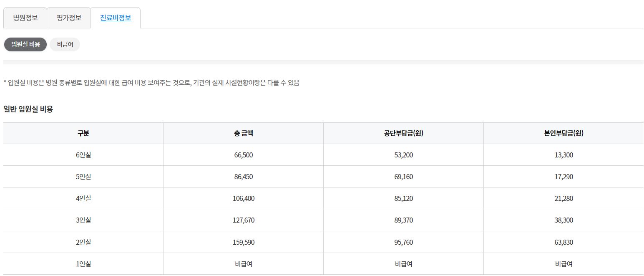Switch to the 병원정보 tab
The width and height of the screenshot is (644, 276).
[25, 18]
